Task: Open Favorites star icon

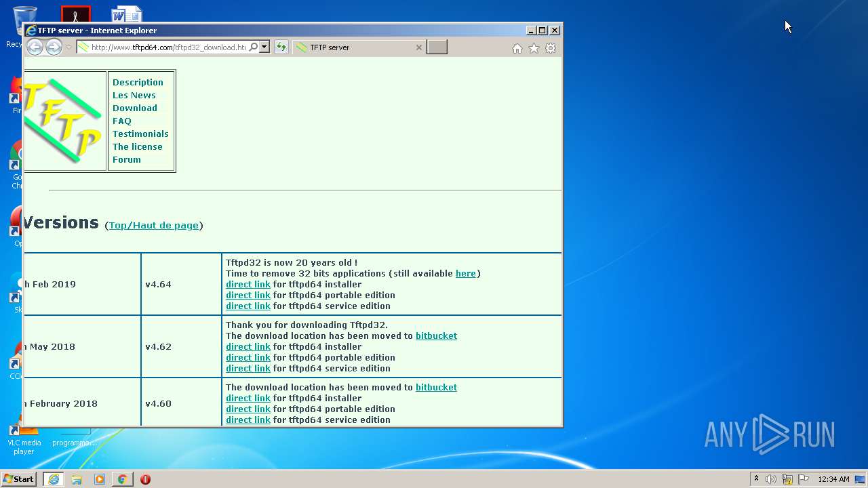Action: coord(534,48)
